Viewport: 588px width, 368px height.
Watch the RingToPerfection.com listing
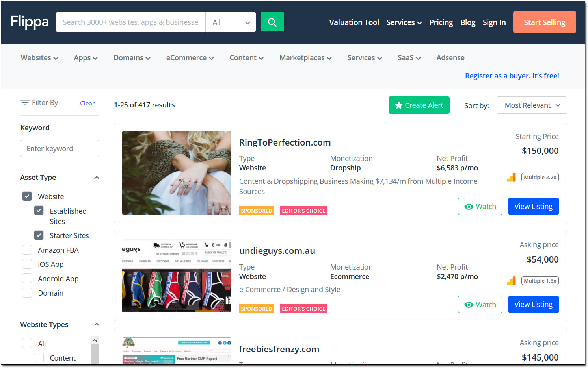[x=480, y=206]
